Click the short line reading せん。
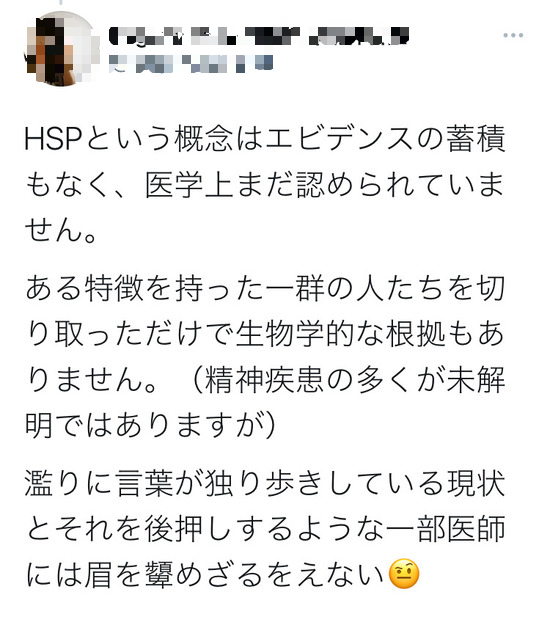The image size is (550, 625). [61, 230]
